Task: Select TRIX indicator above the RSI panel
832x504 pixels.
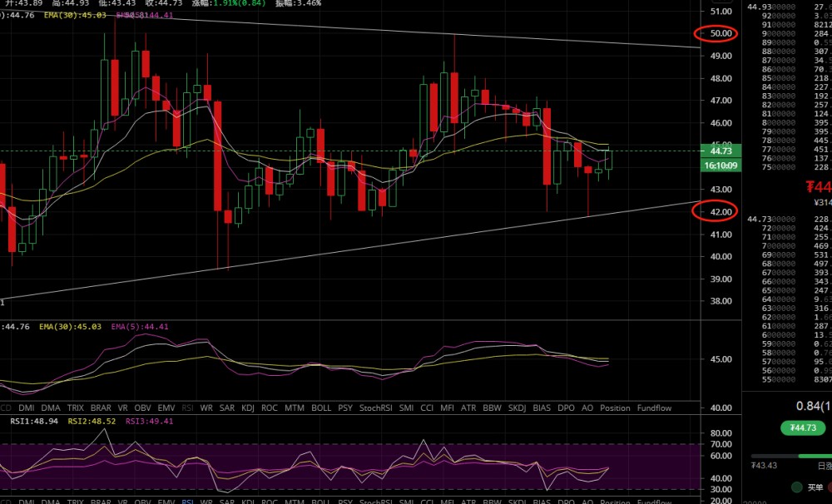Action: click(76, 408)
